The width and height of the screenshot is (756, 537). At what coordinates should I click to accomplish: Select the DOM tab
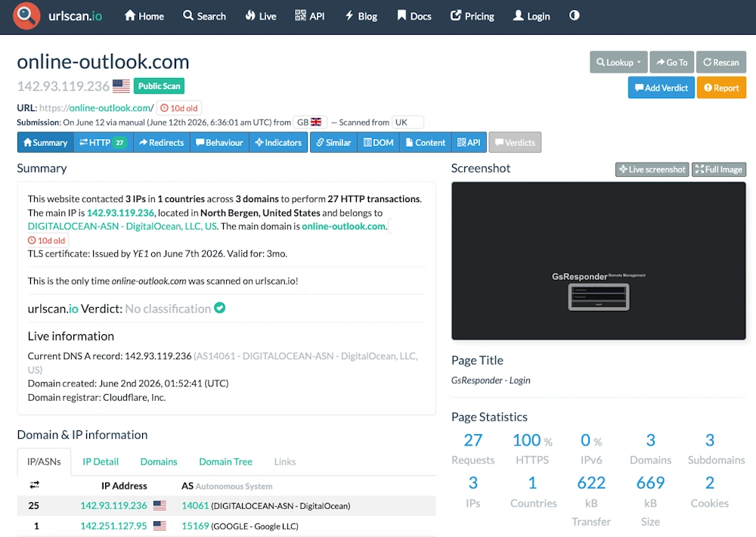click(379, 142)
